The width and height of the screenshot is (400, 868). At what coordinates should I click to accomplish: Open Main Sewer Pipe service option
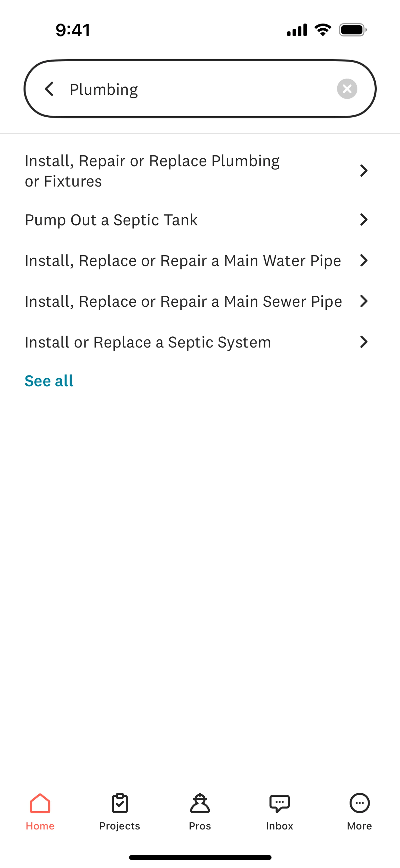[x=184, y=302]
